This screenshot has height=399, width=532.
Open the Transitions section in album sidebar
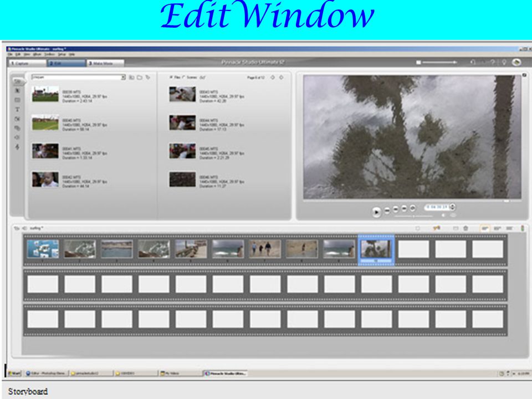(x=17, y=90)
